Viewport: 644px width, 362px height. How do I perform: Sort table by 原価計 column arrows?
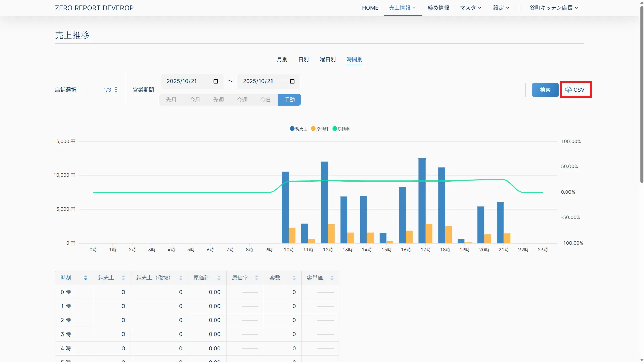(219, 278)
